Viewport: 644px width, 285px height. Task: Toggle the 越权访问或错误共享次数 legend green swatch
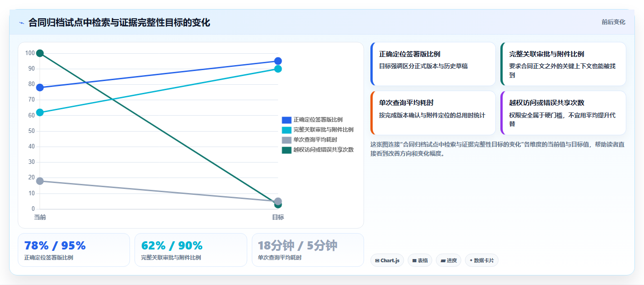[286, 150]
